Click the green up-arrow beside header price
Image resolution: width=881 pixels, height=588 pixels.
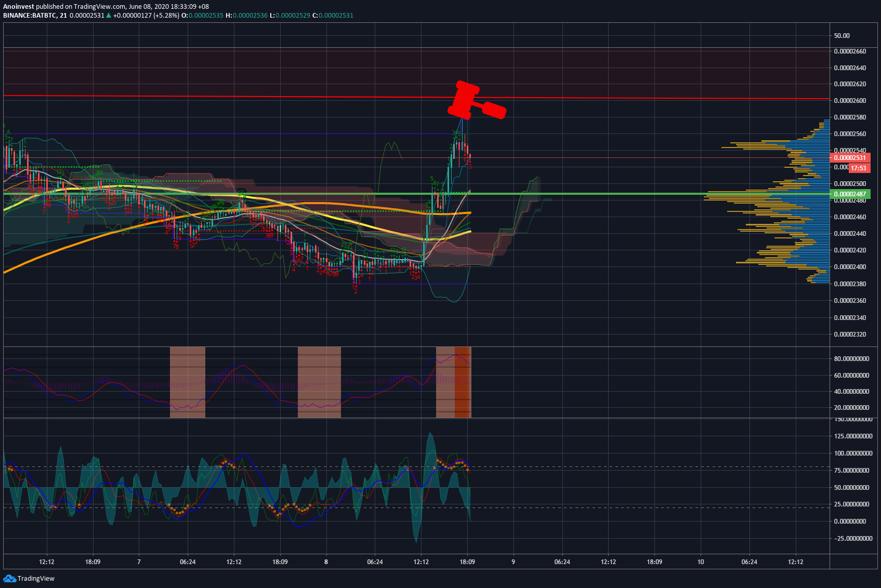click(x=109, y=16)
